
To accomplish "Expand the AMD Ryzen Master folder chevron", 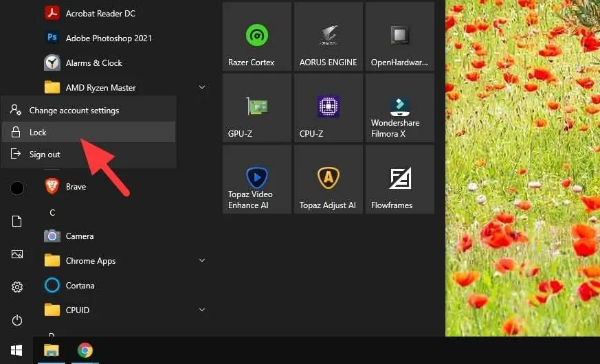I will click(202, 87).
